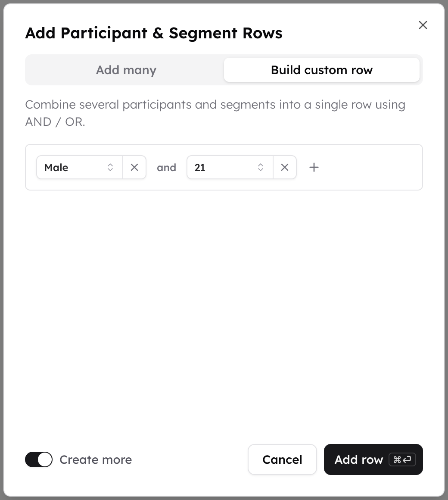This screenshot has height=500, width=448.
Task: Toggle the Create more switch off
Action: click(x=39, y=459)
